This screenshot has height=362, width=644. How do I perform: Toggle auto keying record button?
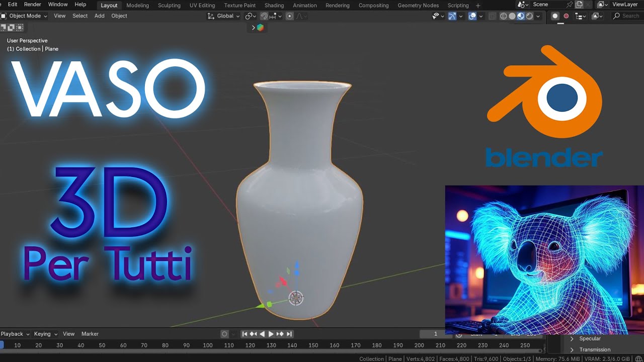coord(225,334)
